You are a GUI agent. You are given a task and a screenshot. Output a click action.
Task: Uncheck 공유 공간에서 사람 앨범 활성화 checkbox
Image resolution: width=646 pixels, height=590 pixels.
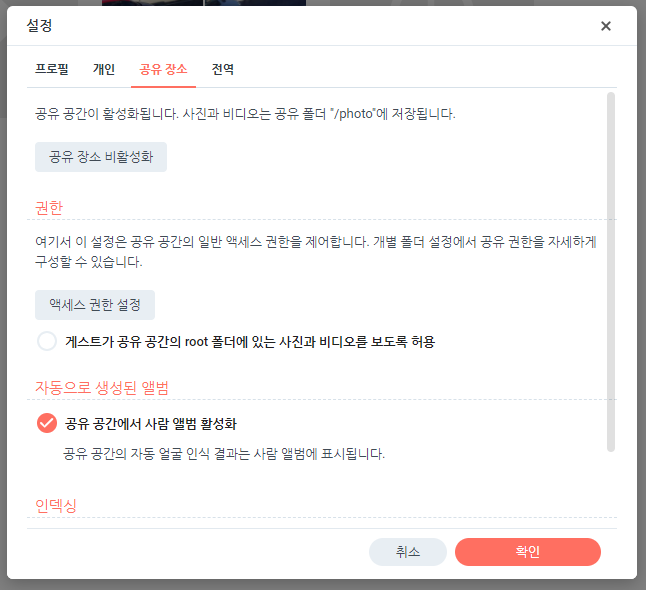click(x=47, y=423)
